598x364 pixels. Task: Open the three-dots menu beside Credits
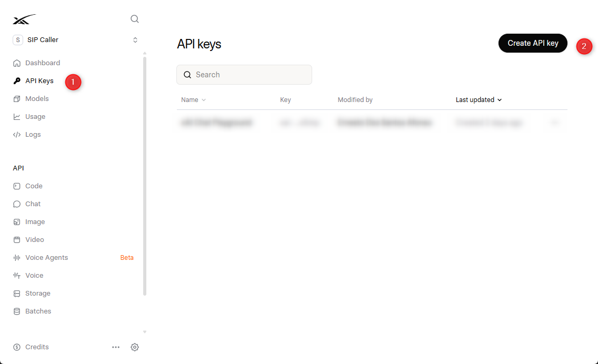click(x=116, y=347)
